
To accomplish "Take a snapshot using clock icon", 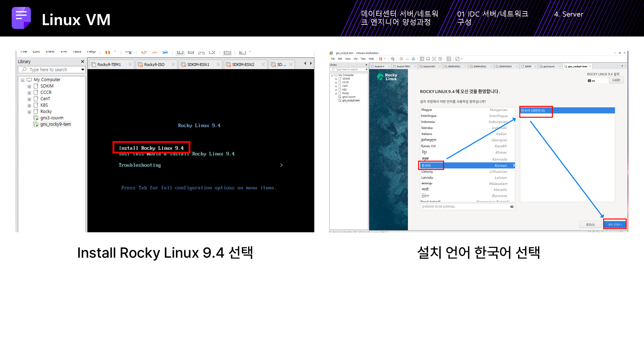I will [401, 59].
